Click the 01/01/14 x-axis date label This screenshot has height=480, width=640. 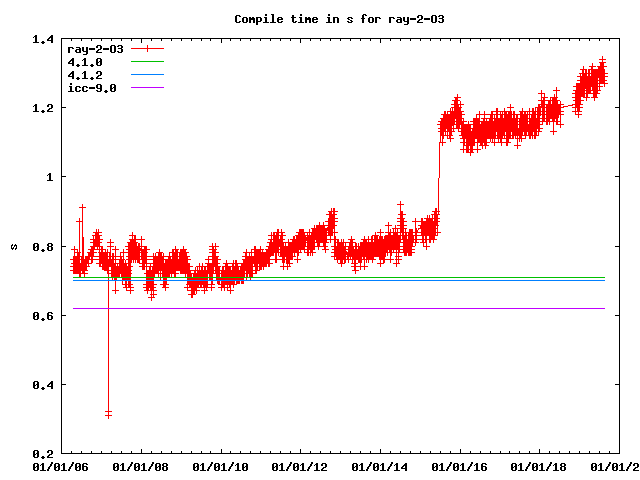point(380,466)
